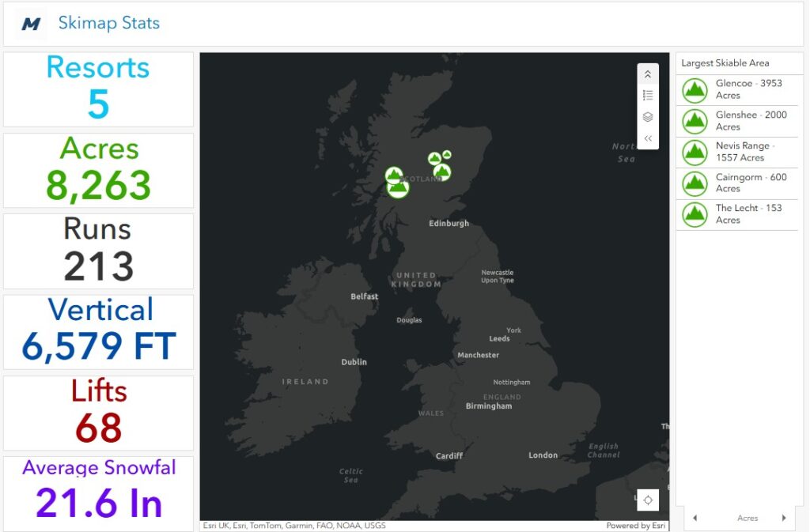Go to previous list tab with left arrow

pos(695,519)
